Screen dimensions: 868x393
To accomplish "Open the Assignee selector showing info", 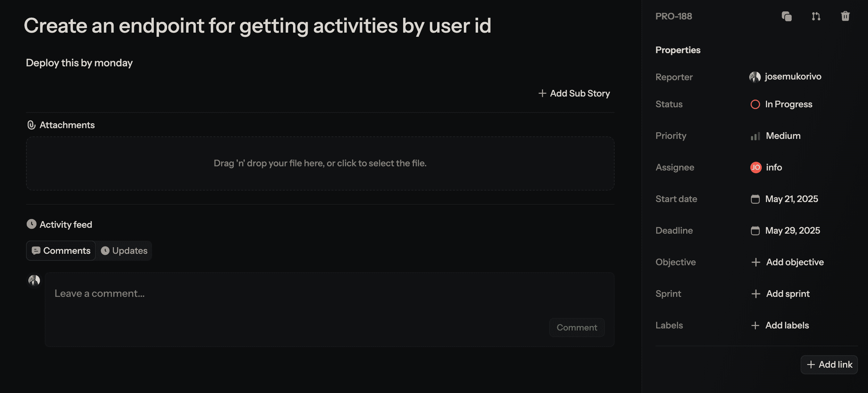I will (774, 167).
